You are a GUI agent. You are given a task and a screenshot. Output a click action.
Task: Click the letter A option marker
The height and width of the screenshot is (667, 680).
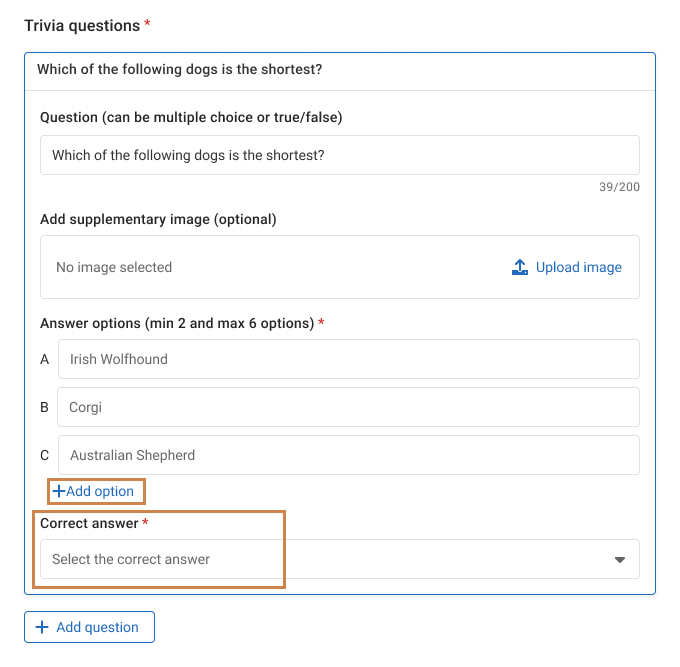coord(45,359)
